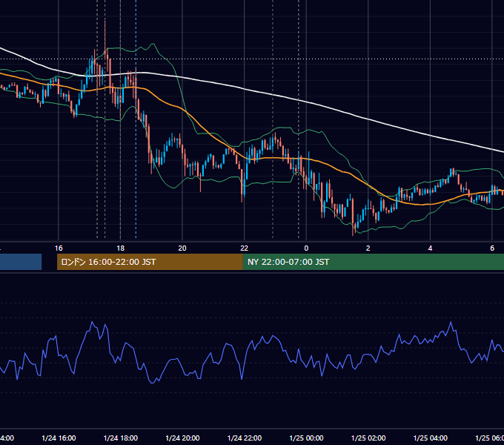The width and height of the screenshot is (504, 445).
Task: Click the '1/24 18:00' date label
Action: tap(121, 438)
